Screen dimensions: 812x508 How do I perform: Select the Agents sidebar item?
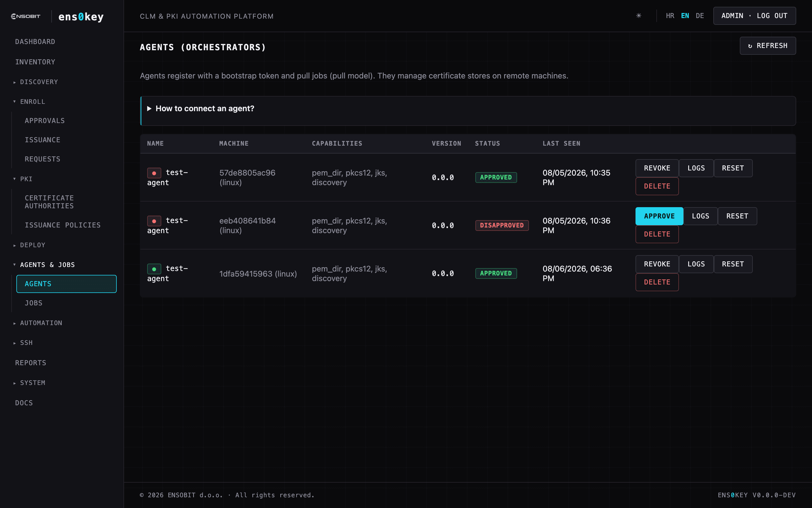click(x=67, y=284)
